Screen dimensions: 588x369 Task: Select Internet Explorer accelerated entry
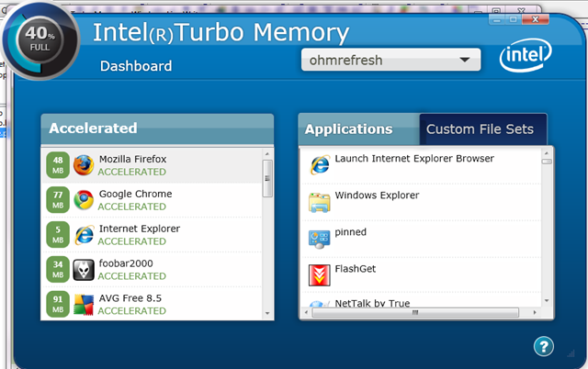152,235
